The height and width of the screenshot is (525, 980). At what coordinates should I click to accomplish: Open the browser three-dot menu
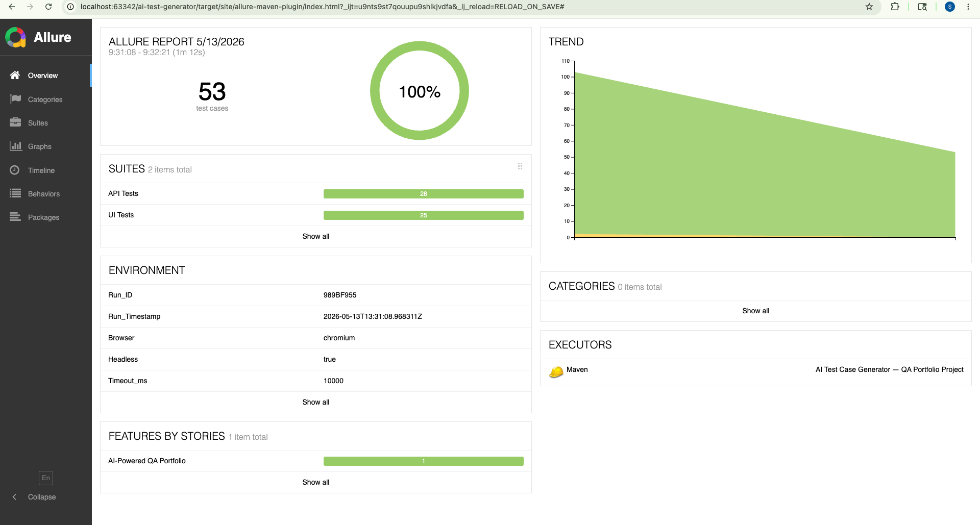(968, 7)
